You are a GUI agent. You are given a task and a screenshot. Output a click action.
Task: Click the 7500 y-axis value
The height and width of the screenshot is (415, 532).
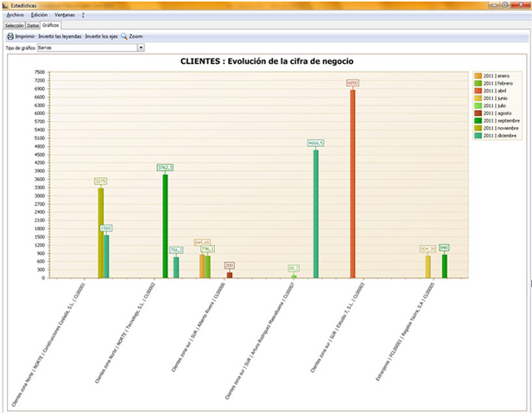pyautogui.click(x=40, y=72)
